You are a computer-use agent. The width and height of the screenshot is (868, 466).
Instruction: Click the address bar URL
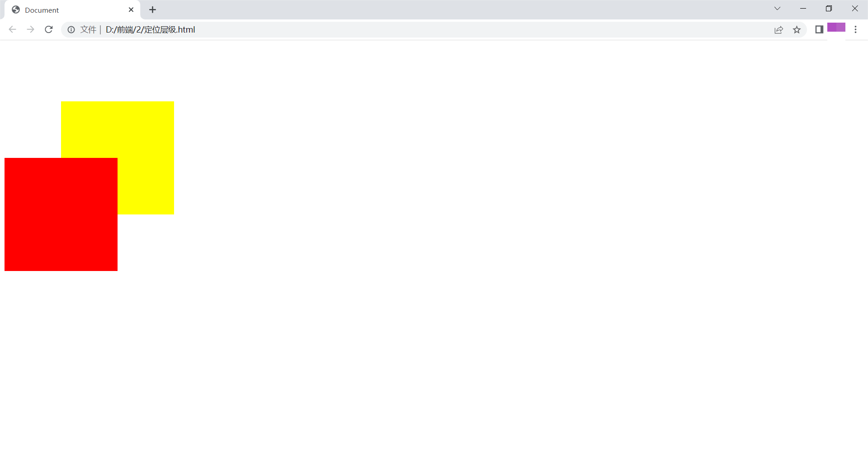point(150,29)
